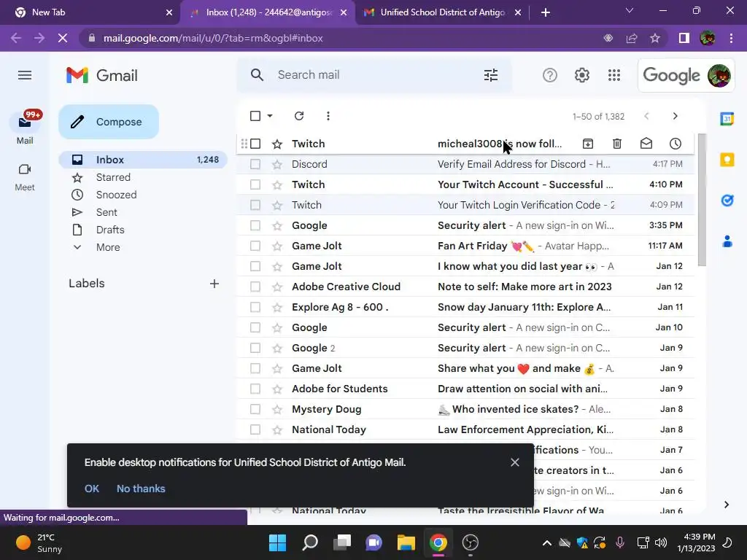Open Google Calendar side panel icon
747x560 pixels.
click(x=727, y=119)
